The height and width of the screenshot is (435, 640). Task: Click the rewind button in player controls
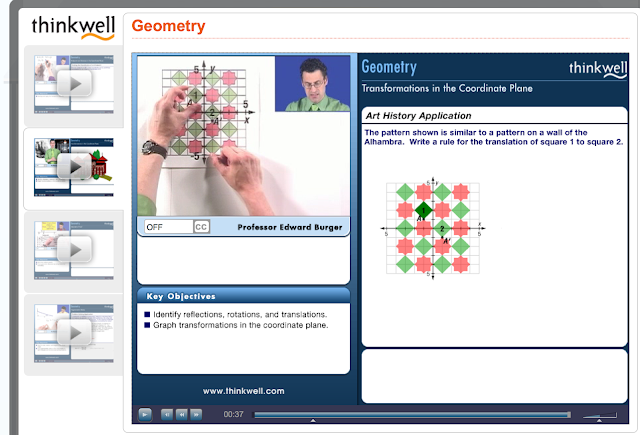click(x=182, y=415)
